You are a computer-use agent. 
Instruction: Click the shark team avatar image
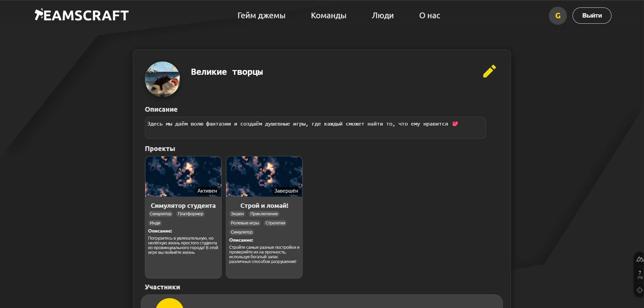(163, 79)
